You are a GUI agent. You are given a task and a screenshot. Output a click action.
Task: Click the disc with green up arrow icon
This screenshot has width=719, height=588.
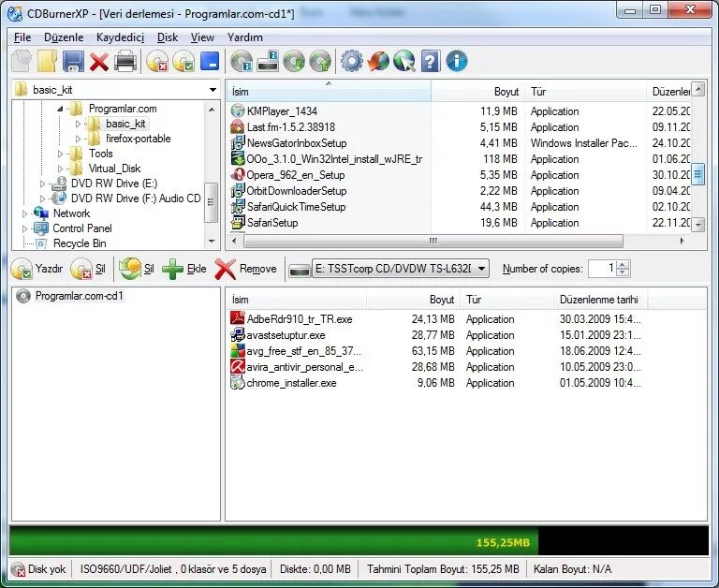point(320,62)
